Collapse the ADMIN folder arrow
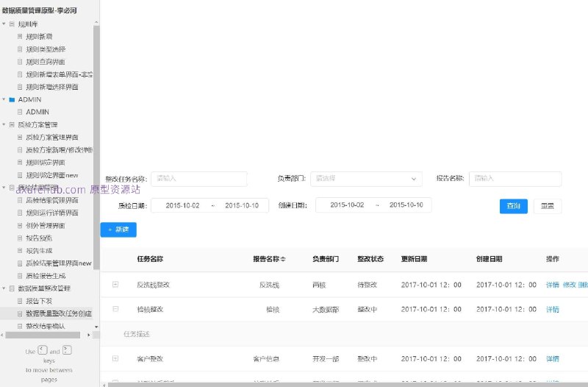The width and height of the screenshot is (588, 387). click(x=4, y=99)
